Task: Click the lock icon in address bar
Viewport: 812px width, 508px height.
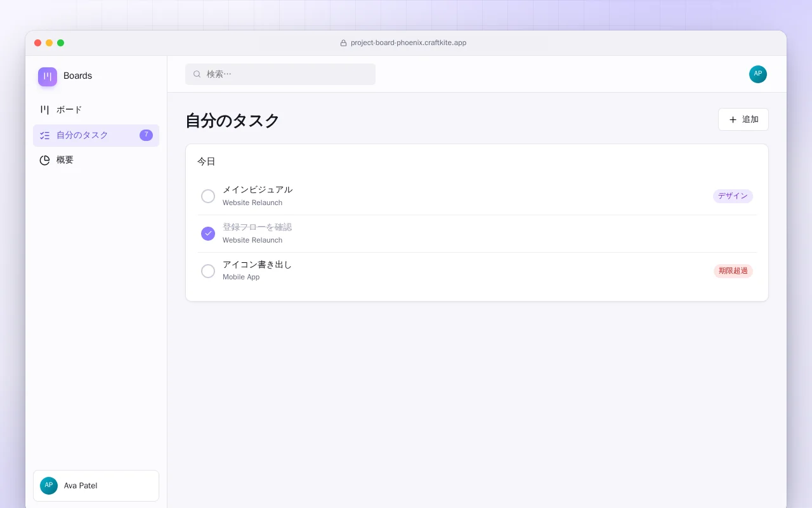Action: coord(344,43)
